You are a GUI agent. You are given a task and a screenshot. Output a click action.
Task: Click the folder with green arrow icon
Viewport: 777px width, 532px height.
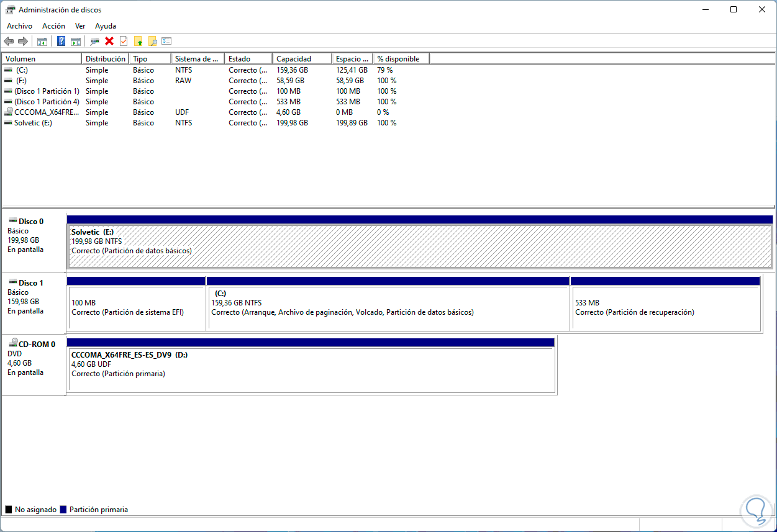[x=139, y=42]
